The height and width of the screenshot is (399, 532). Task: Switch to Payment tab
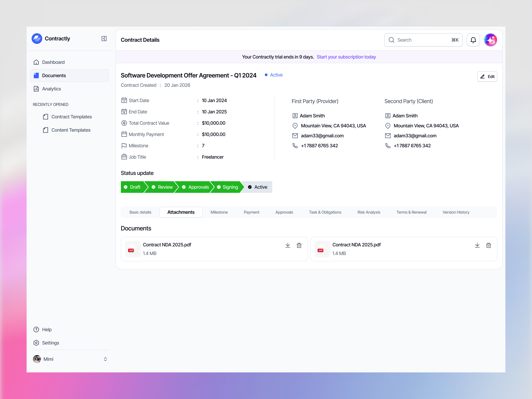coord(251,212)
